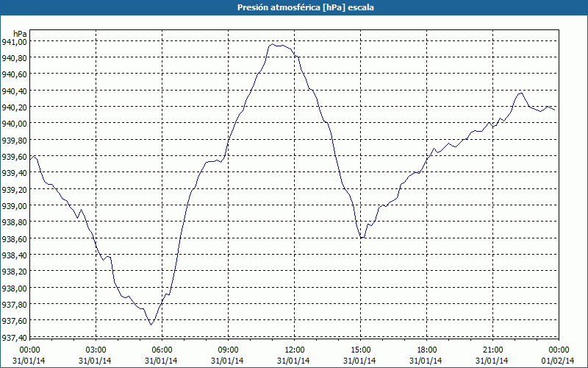Click the hPa unit label
The height and width of the screenshot is (368, 588).
pyautogui.click(x=20, y=34)
